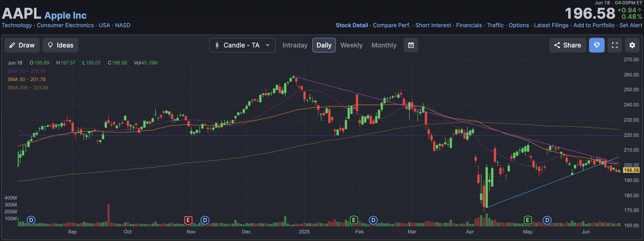
Task: Select the Daily timeframe
Action: (324, 45)
